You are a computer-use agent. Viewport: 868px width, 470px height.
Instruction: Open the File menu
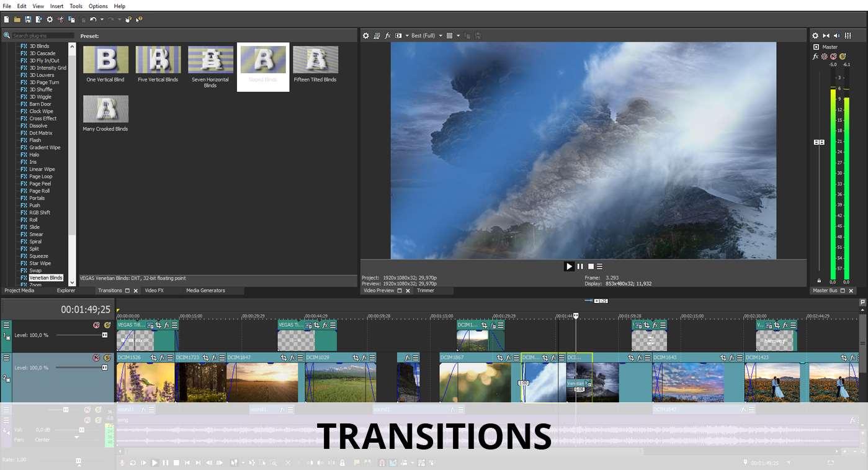click(7, 6)
